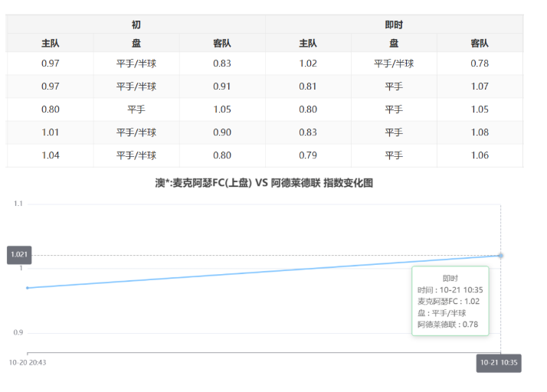Select the 初 header group

136,24
